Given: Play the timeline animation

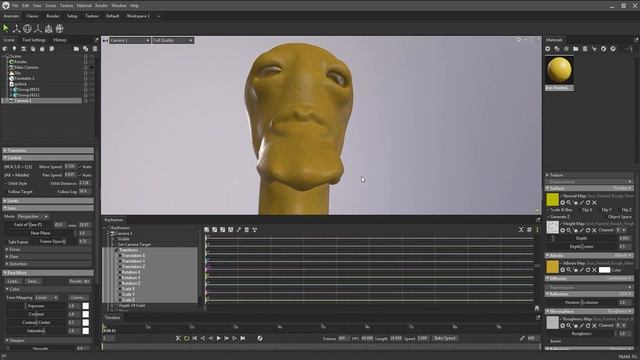Looking at the screenshot, I should 218,338.
